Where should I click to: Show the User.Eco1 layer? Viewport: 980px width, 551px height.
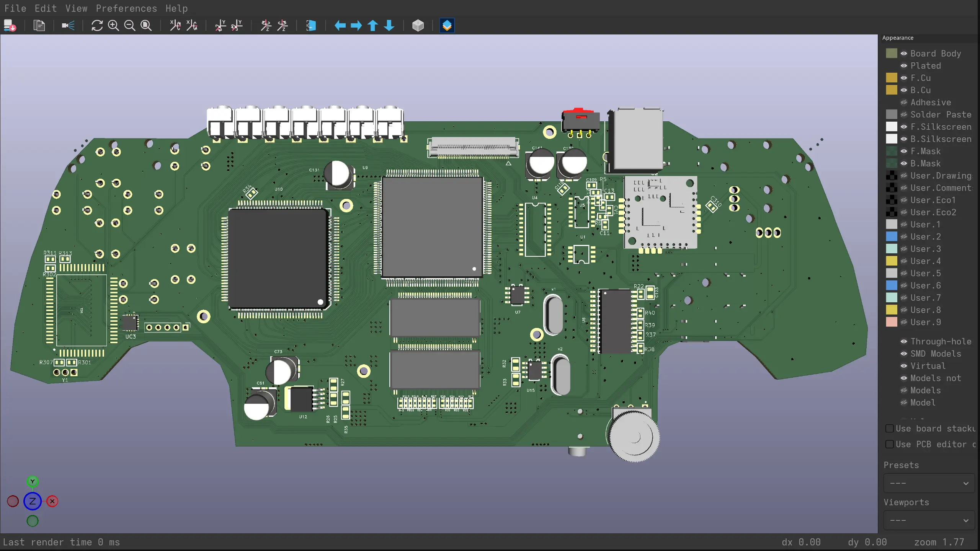pos(904,200)
